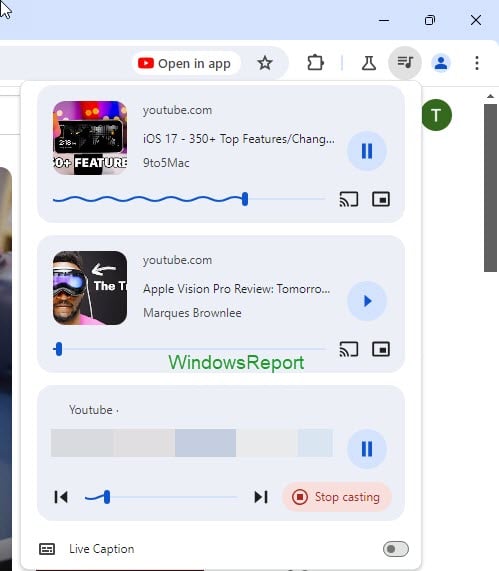Click the Stop casting button
499x571 pixels.
point(337,497)
